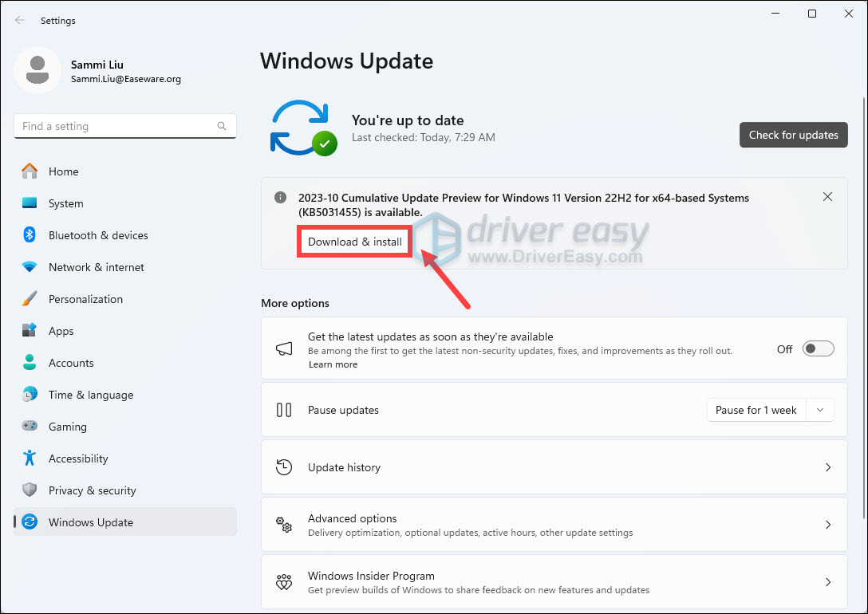Click the search magnifier icon
Screen dimensions: 868x614
click(x=222, y=126)
